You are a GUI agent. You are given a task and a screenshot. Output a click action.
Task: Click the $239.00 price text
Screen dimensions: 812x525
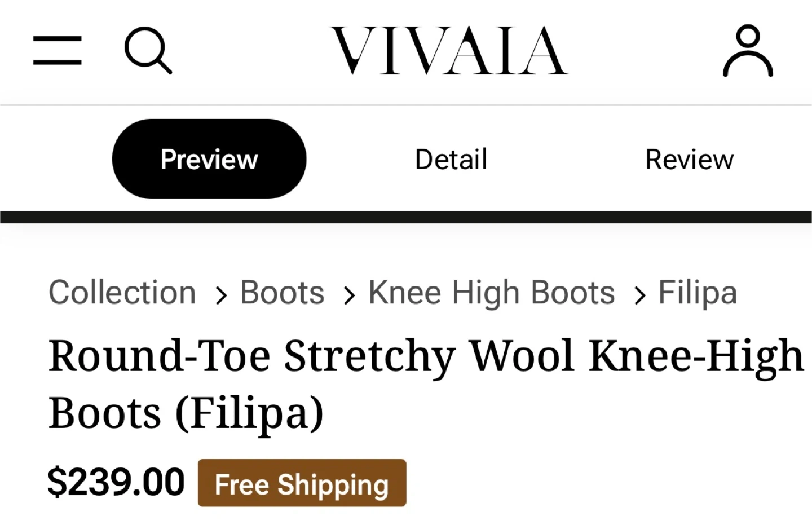tap(116, 482)
